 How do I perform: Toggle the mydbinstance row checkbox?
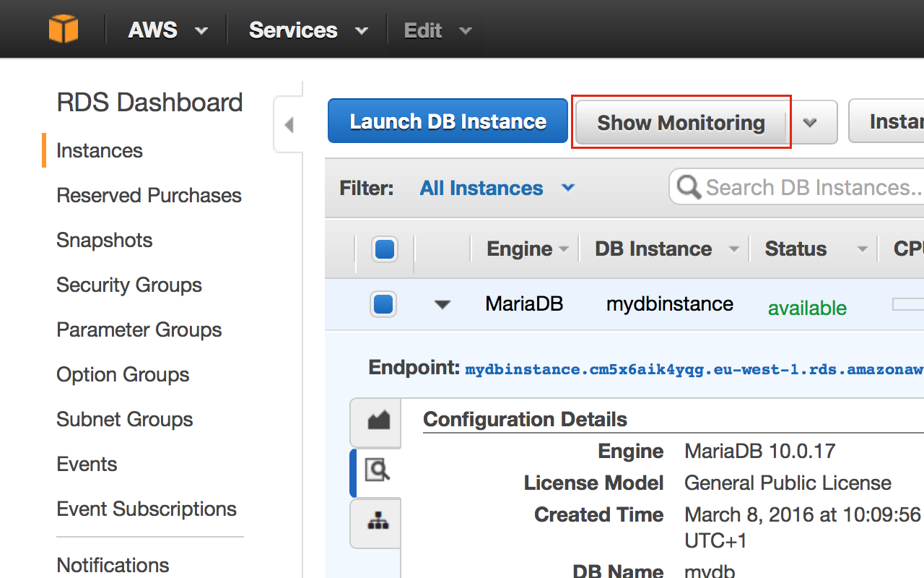pyautogui.click(x=383, y=304)
